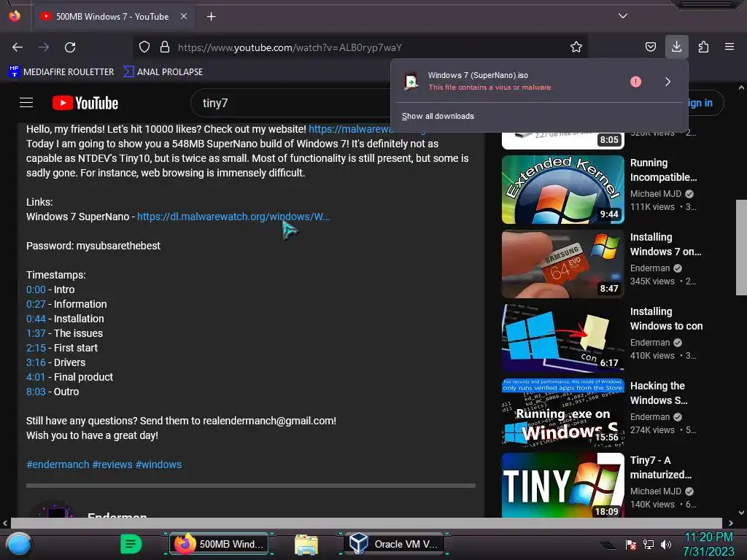Switch to Firefox 500MB Wind... taskbar button
This screenshot has height=560, width=747.
coord(219,544)
